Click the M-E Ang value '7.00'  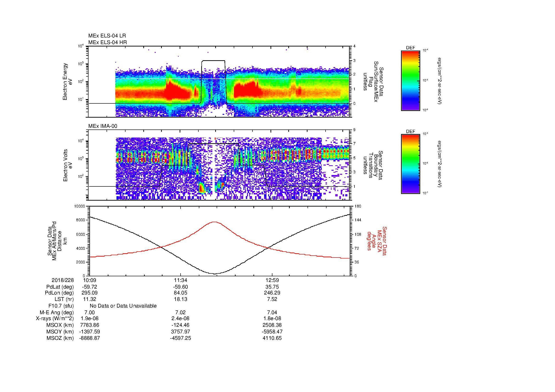tap(89, 313)
